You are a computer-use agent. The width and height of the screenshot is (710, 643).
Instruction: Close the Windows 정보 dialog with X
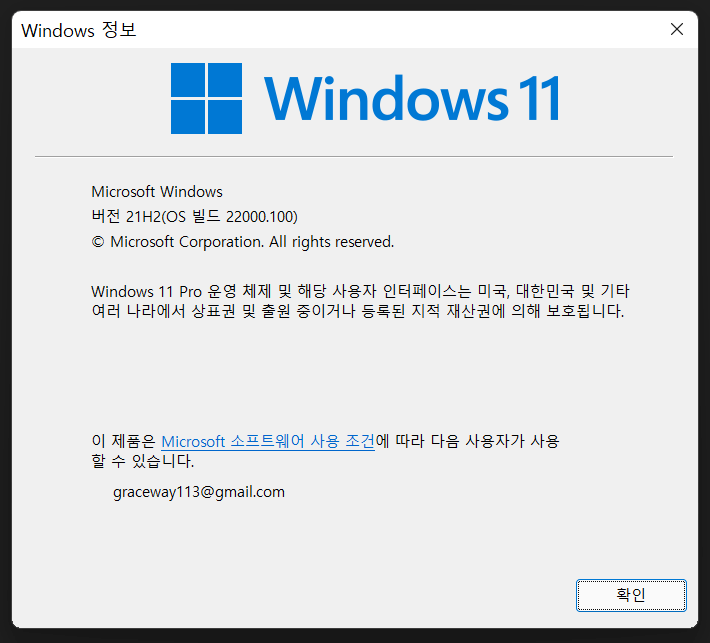point(676,29)
